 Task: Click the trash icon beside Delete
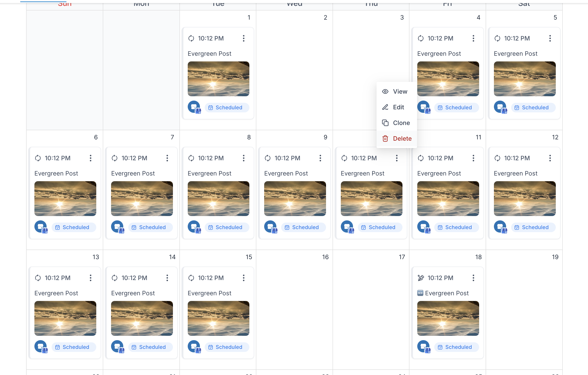tap(385, 139)
